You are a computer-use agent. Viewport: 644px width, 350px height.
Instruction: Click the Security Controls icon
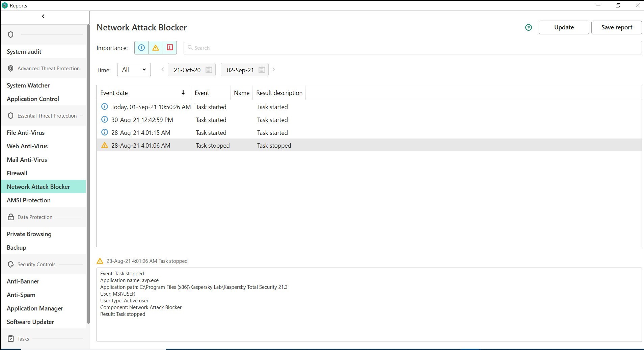coord(10,264)
